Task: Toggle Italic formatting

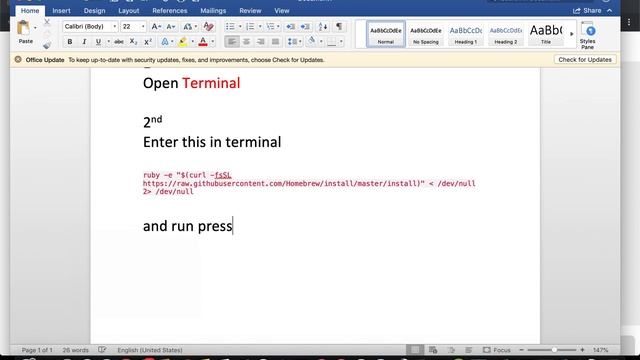Action: 84,42
